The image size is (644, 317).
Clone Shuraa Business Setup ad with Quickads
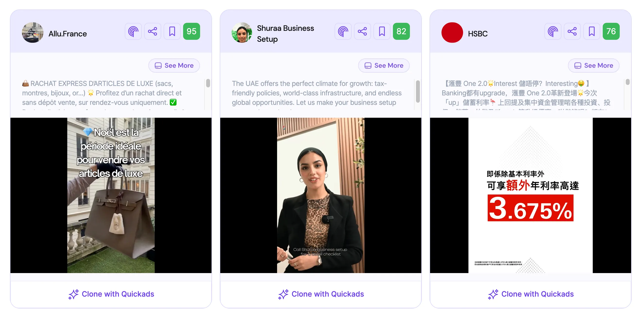(x=321, y=294)
